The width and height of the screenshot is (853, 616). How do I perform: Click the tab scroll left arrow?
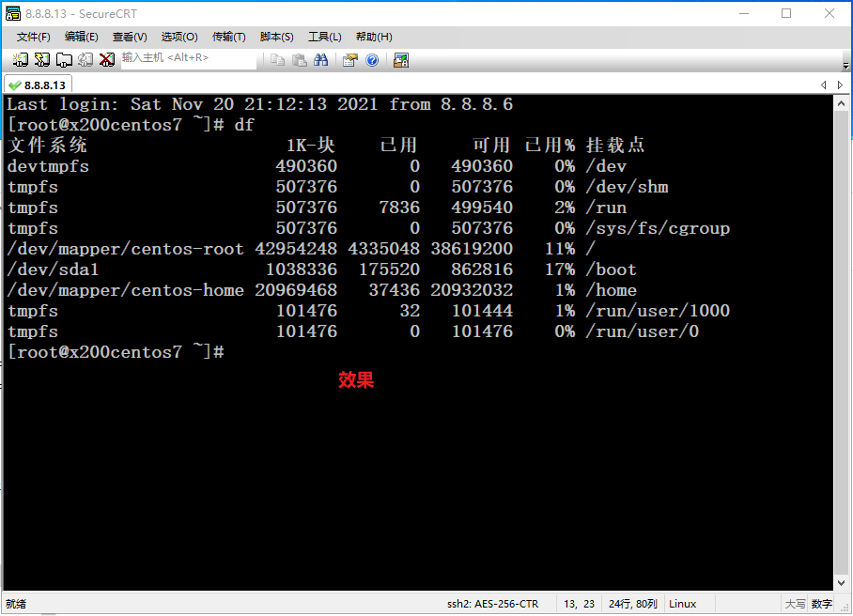tap(824, 85)
